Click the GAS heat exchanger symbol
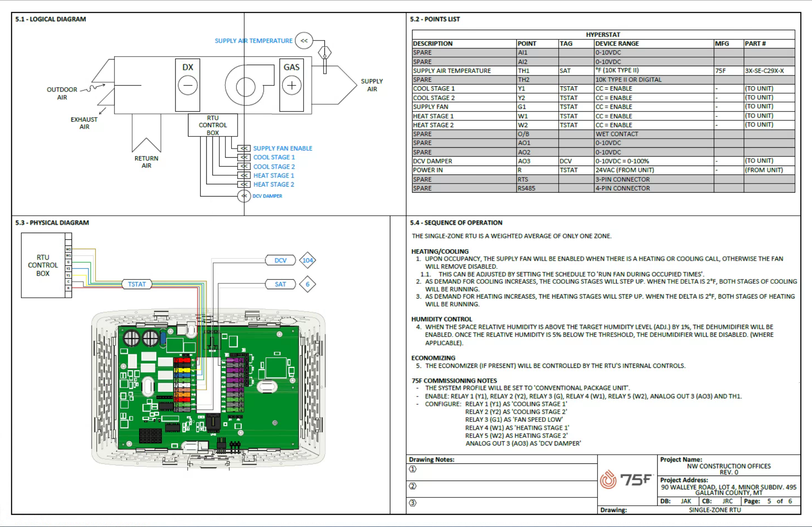 click(291, 84)
